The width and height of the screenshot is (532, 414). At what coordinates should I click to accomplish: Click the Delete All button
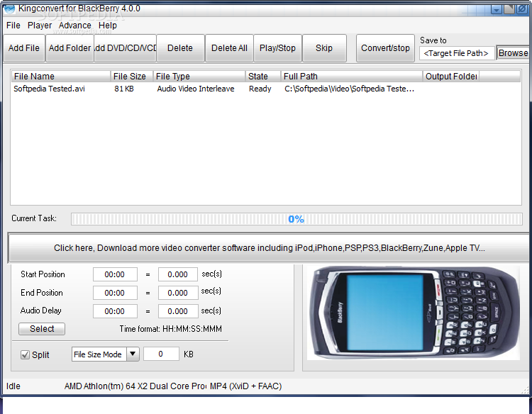[229, 48]
